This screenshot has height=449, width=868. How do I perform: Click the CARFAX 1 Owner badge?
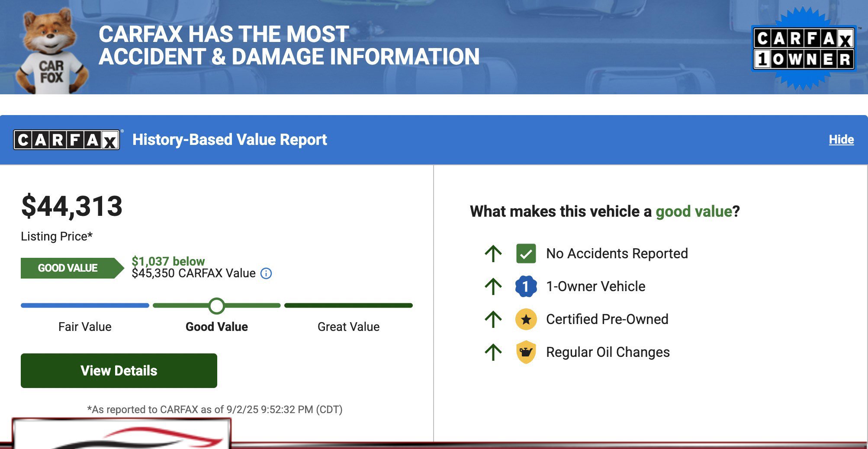(x=804, y=48)
